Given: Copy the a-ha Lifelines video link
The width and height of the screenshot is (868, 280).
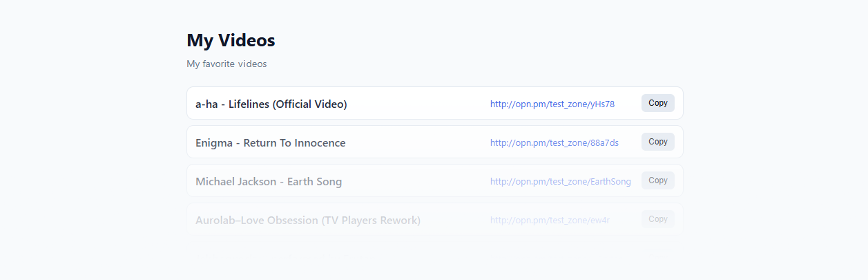Looking at the screenshot, I should [x=657, y=103].
